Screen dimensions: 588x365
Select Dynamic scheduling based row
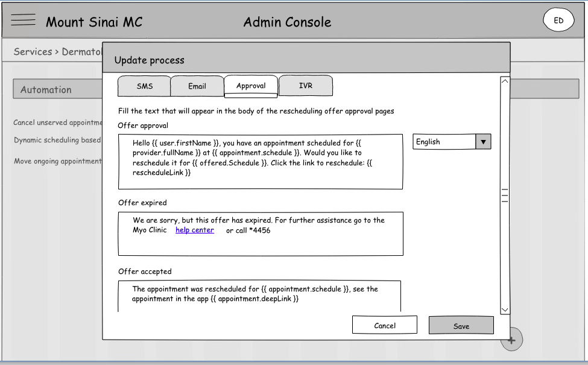tap(57, 140)
